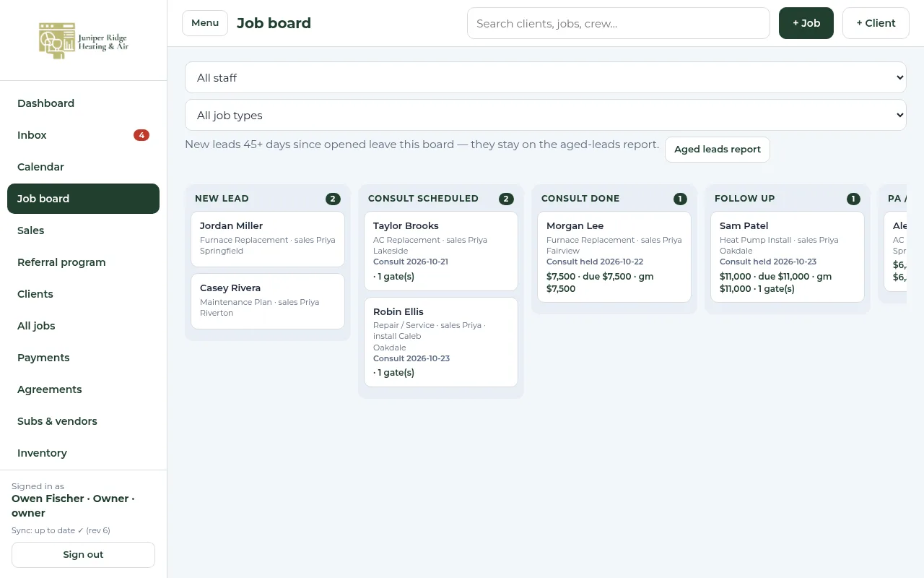Image resolution: width=924 pixels, height=578 pixels.
Task: Open the Aged leads report
Action: pyautogui.click(x=718, y=150)
